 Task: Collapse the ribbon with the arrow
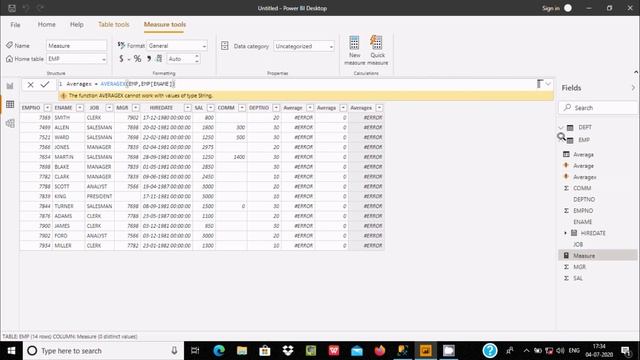tap(636, 72)
